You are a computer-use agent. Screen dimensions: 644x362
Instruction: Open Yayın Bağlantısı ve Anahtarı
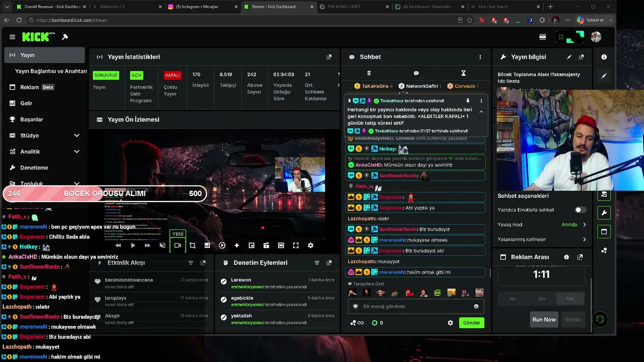(x=51, y=71)
